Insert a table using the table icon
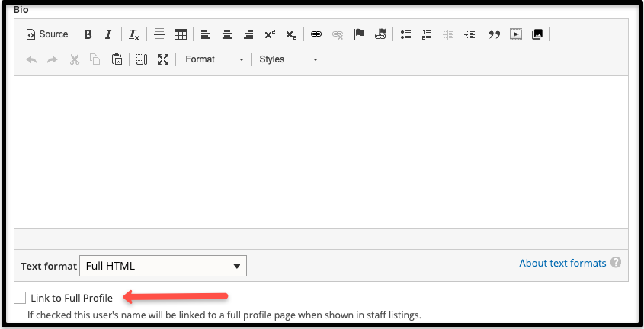 [181, 34]
